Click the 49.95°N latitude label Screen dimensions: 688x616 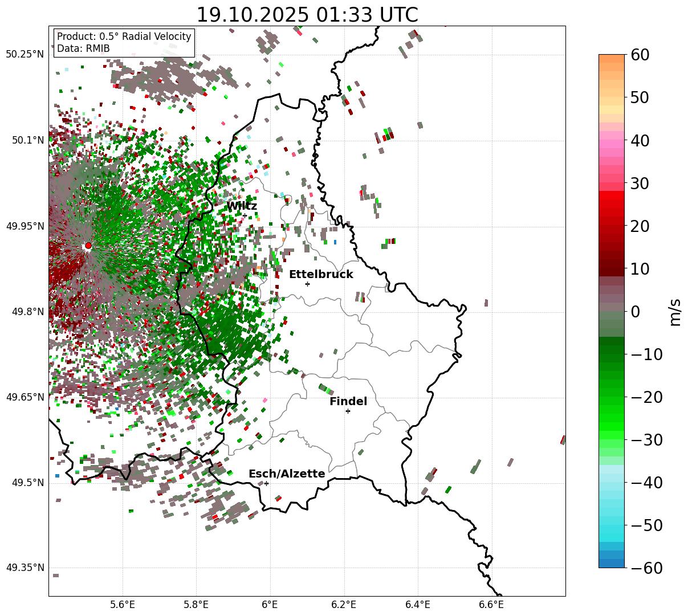click(x=25, y=226)
